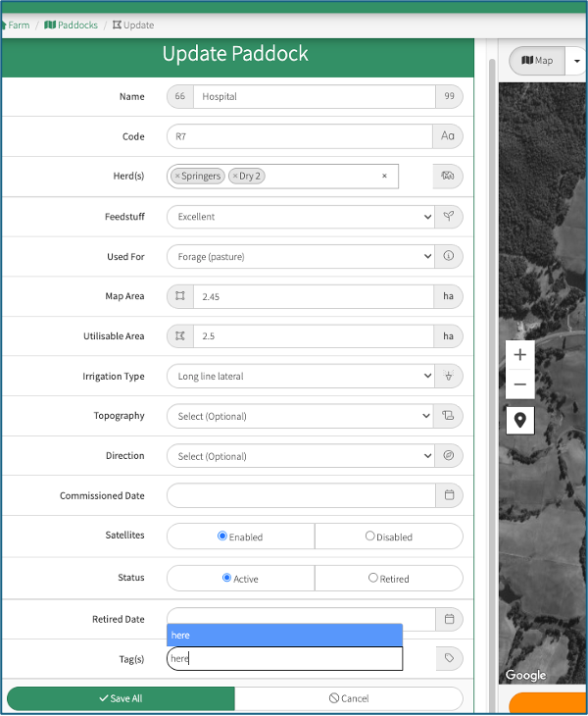Screen dimensions: 588x716
Task: Open the Irrigation Type dropdown
Action: (x=299, y=376)
